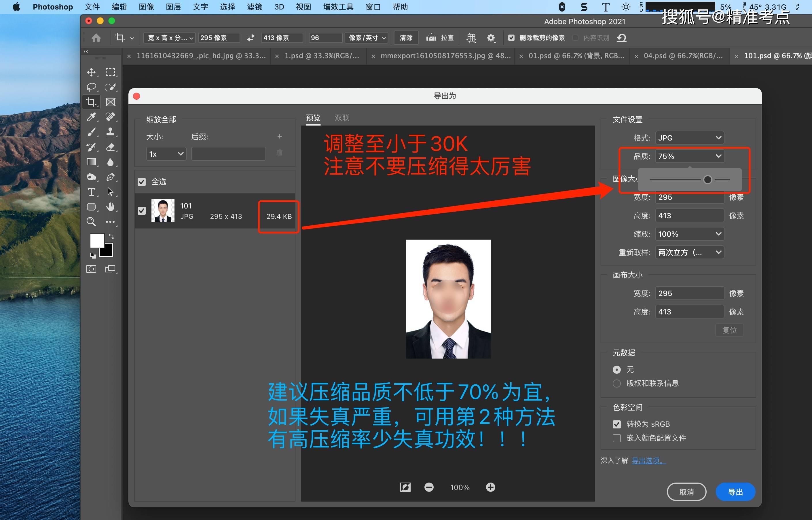Open crop overlay grid options
Screen dimensions: 812x520
coord(471,38)
